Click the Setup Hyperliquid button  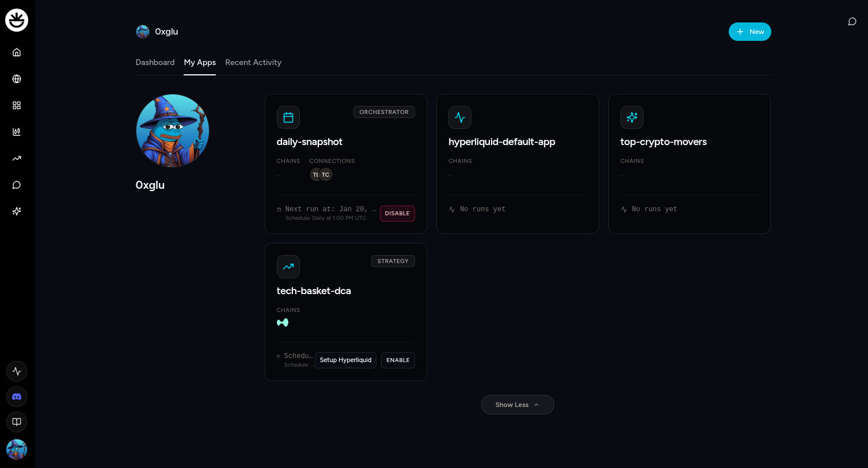point(345,360)
